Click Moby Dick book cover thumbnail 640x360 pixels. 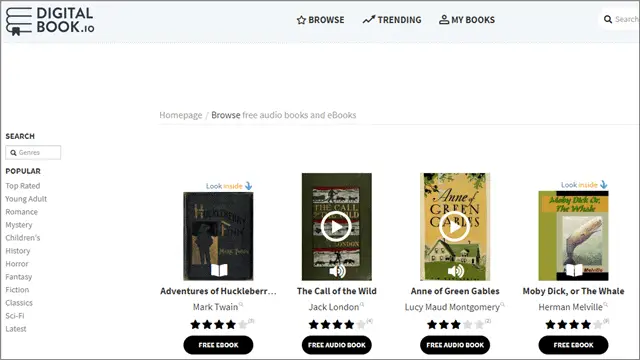[573, 236]
